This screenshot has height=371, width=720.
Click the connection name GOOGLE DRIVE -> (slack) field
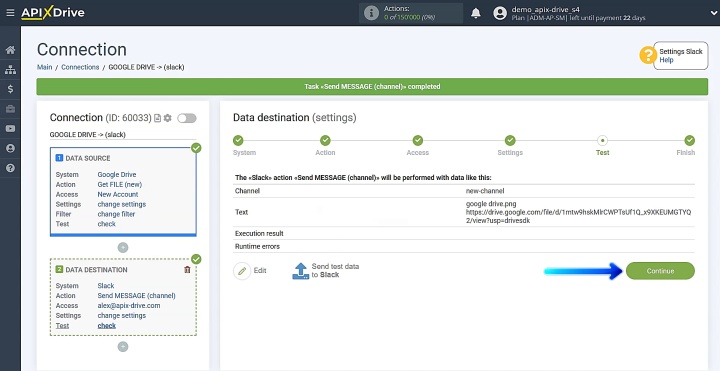[123, 135]
